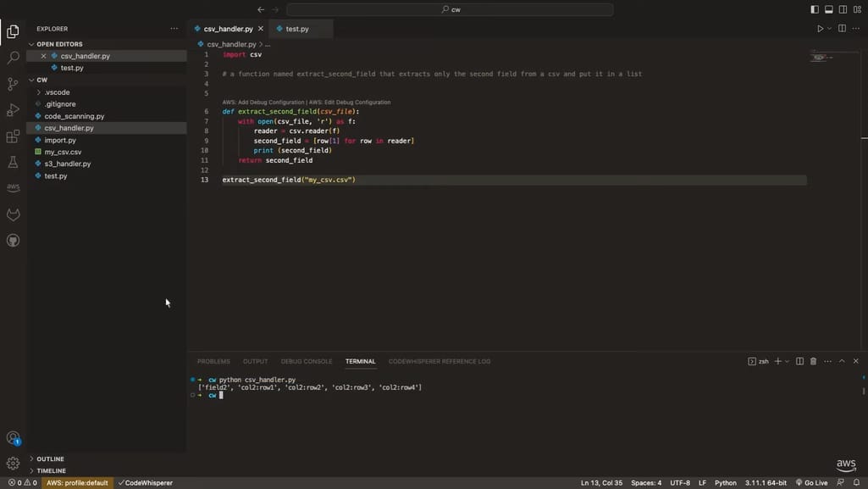Screen dimensions: 868x489
Task: Open the Extensions view
Action: coord(13,136)
